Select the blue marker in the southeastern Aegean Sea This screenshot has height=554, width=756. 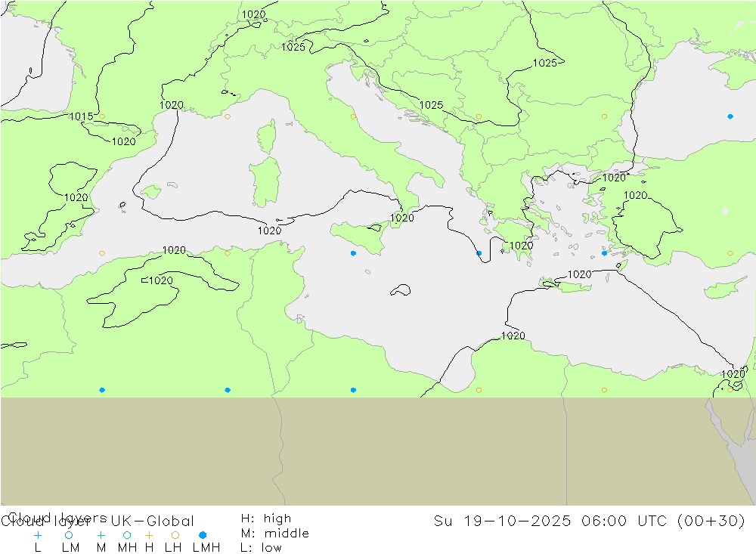click(x=605, y=253)
